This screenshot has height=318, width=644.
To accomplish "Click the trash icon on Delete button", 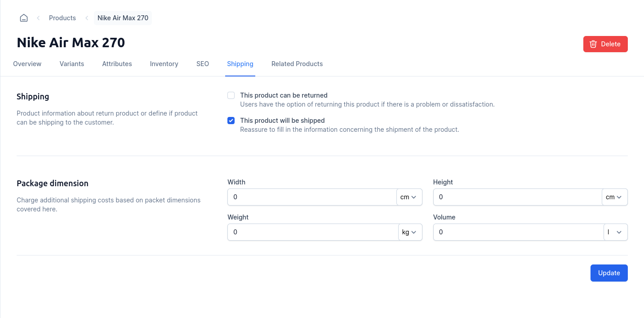I will coord(593,44).
